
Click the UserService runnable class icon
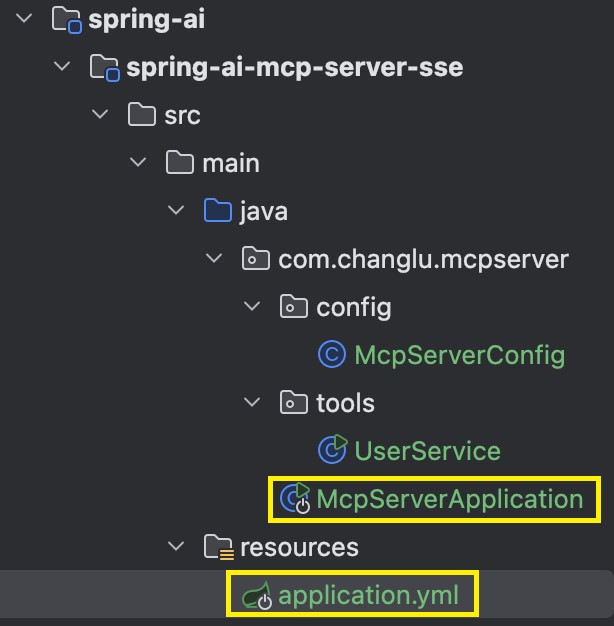[333, 449]
